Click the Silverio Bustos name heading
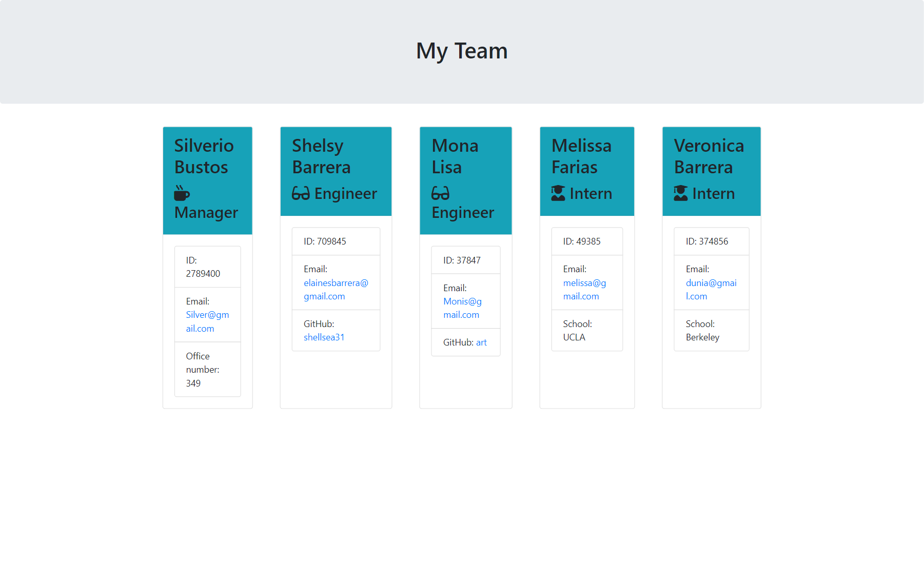 point(204,156)
